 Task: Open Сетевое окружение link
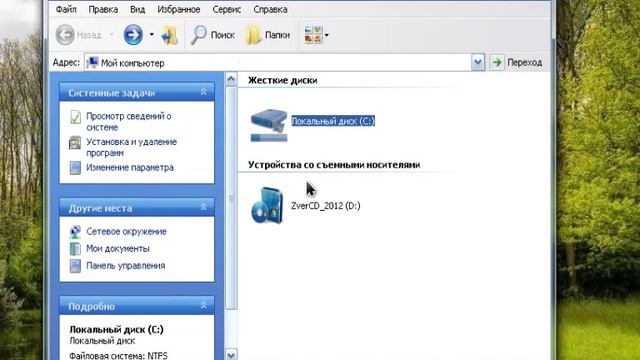click(x=126, y=231)
